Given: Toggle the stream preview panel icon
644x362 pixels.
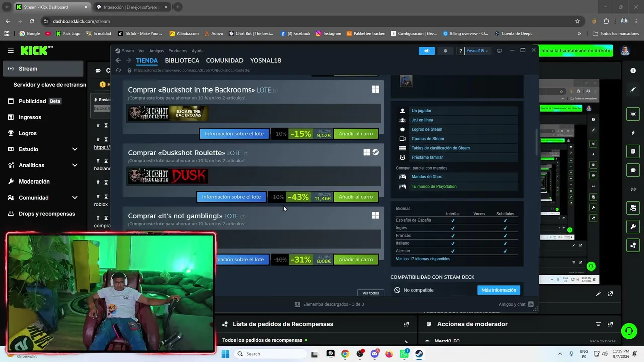Looking at the screenshot, I should pyautogui.click(x=633, y=114).
